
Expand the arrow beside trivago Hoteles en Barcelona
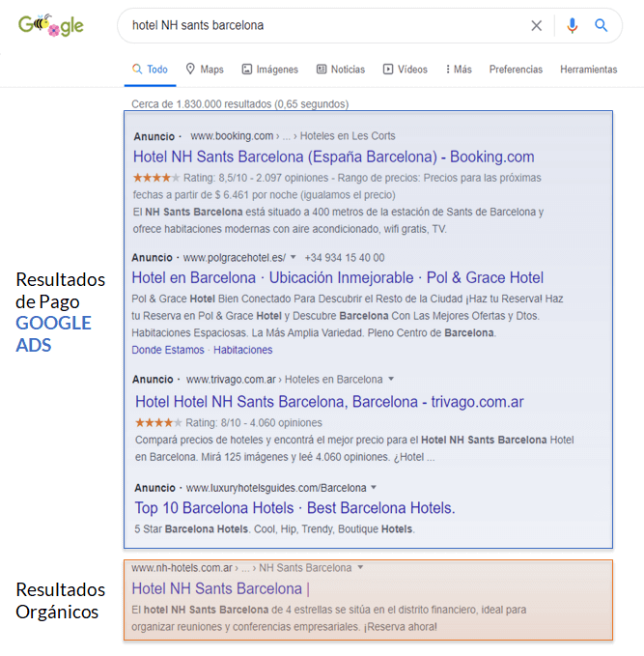click(391, 379)
